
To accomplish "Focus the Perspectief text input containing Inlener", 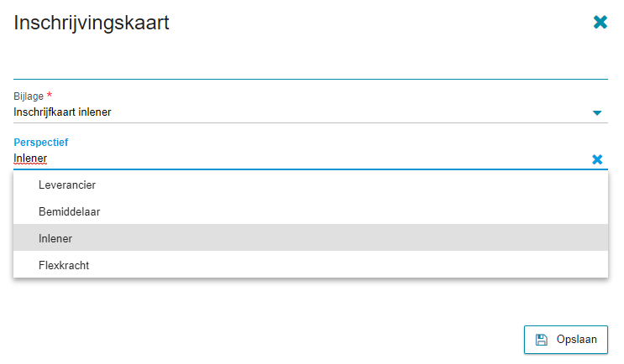I will (x=302, y=159).
